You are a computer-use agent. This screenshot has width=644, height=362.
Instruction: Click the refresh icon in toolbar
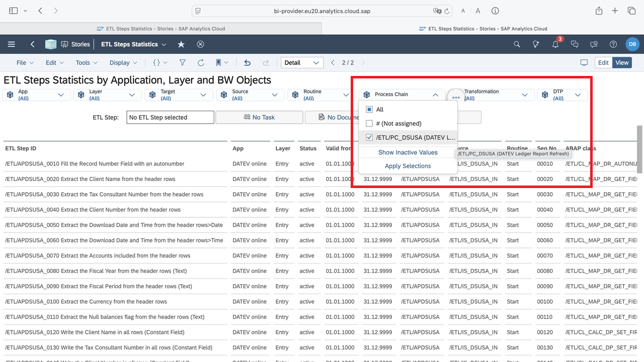pos(201,63)
